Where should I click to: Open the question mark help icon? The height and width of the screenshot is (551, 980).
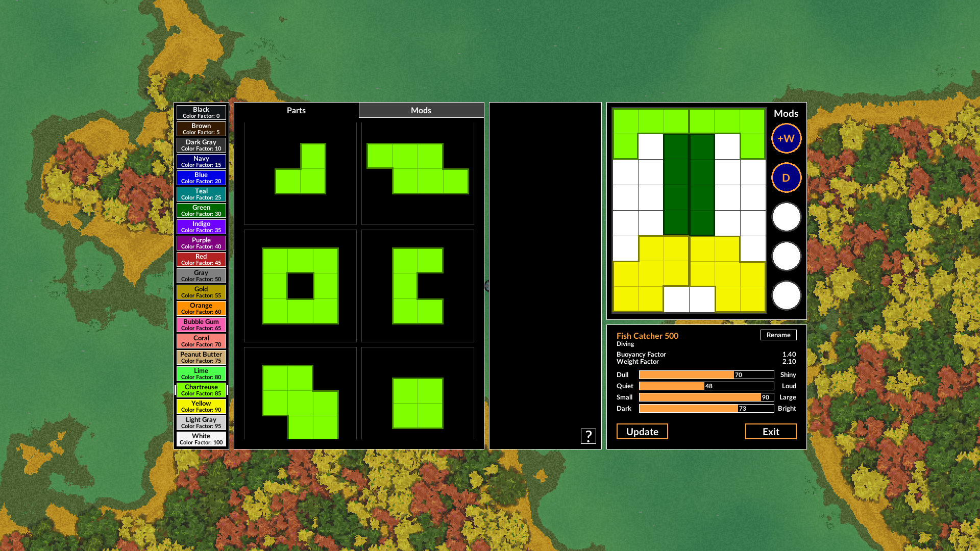pyautogui.click(x=588, y=436)
